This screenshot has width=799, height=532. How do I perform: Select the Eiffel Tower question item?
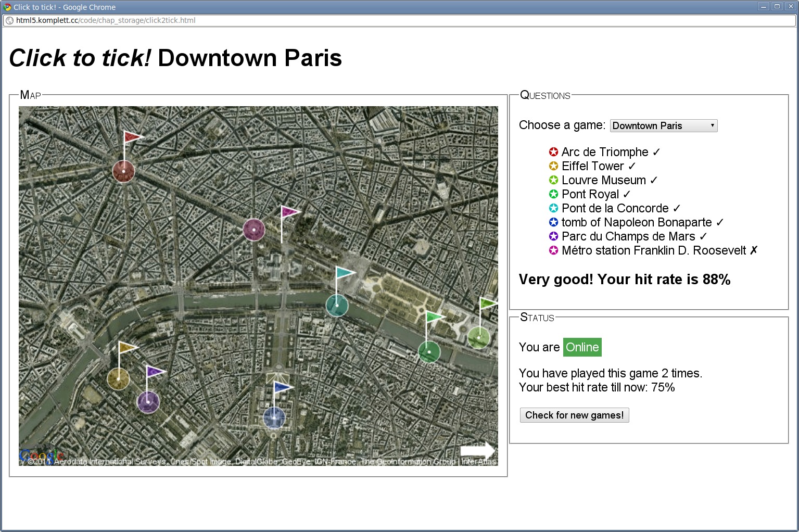pos(592,166)
